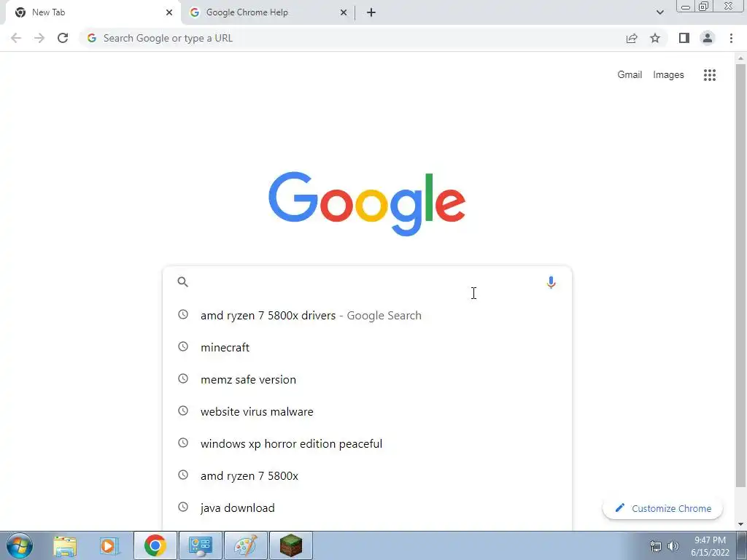Image resolution: width=747 pixels, height=560 pixels.
Task: Click the clock icon beside minecraft
Action: pyautogui.click(x=183, y=346)
